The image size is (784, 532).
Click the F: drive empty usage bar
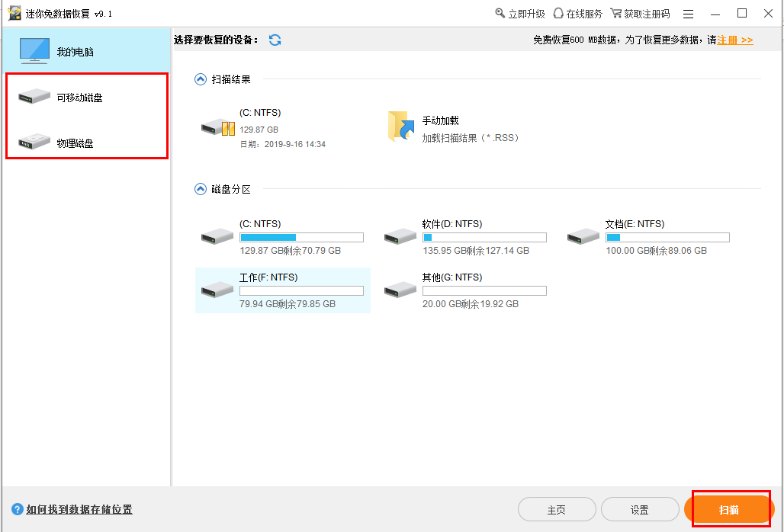click(x=301, y=290)
